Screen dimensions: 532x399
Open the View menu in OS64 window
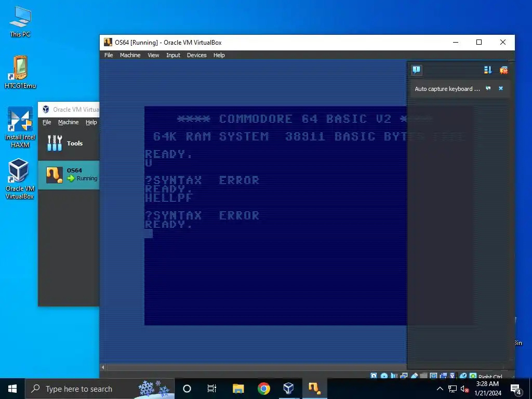click(153, 55)
